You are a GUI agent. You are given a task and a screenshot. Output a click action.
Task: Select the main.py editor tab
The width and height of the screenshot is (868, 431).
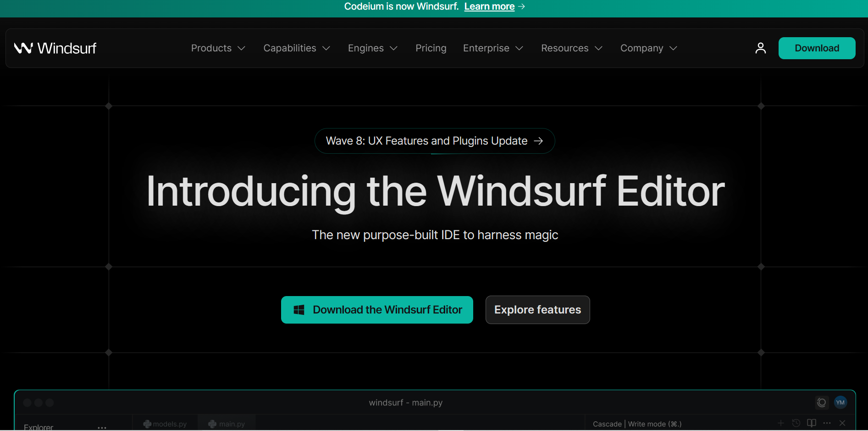(x=227, y=424)
